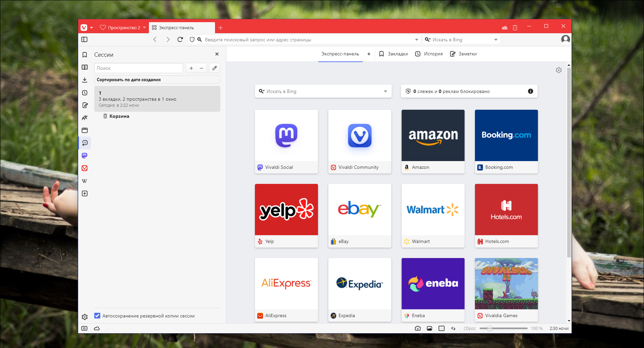The height and width of the screenshot is (348, 644).
Task: Open the Yelp speed dial tile
Action: [286, 215]
